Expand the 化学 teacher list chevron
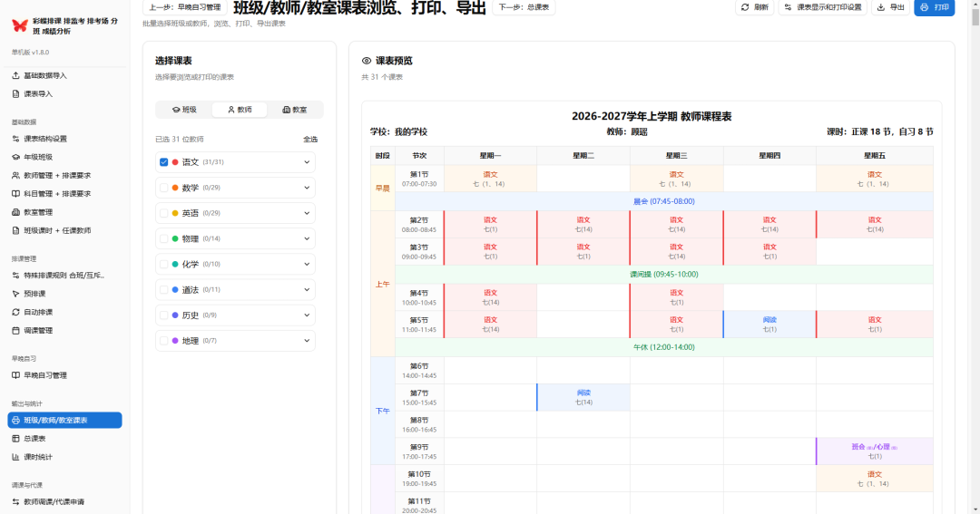The height and width of the screenshot is (514, 980). [307, 264]
